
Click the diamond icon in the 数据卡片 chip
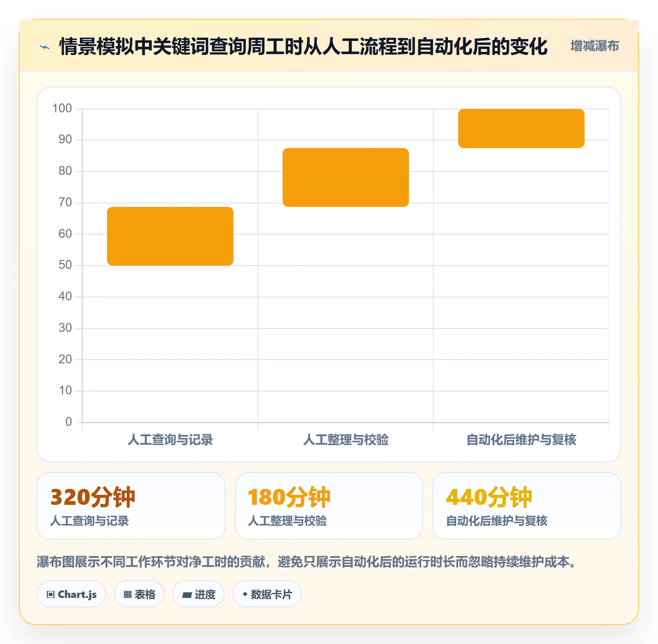pyautogui.click(x=245, y=594)
